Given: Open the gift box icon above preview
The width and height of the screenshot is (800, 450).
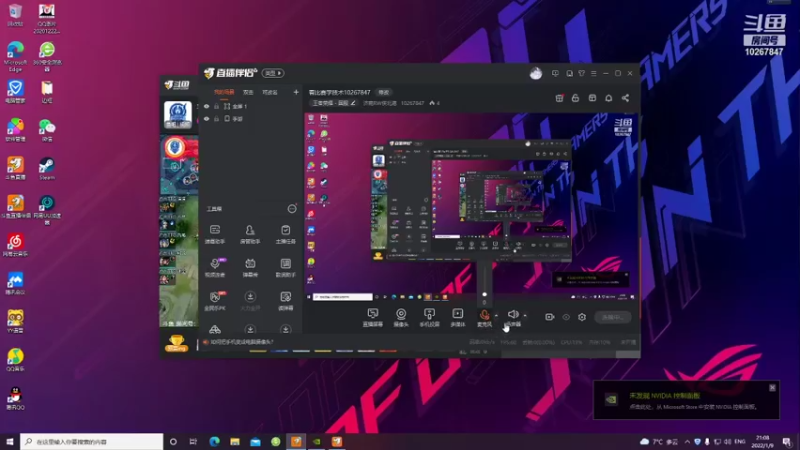Looking at the screenshot, I should 559,98.
